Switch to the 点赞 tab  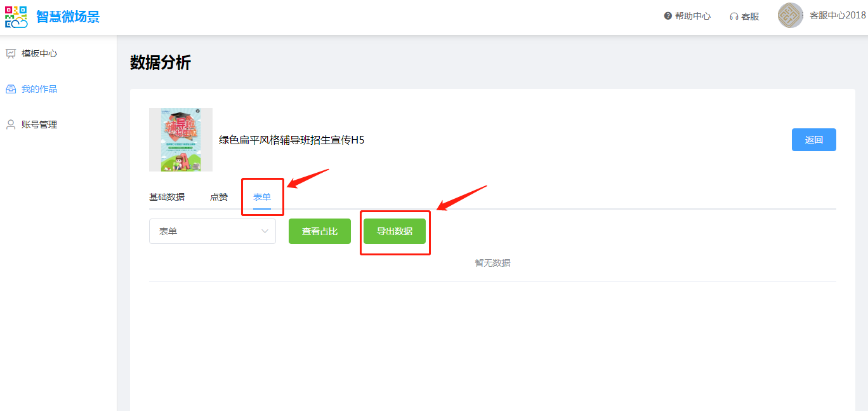point(219,197)
